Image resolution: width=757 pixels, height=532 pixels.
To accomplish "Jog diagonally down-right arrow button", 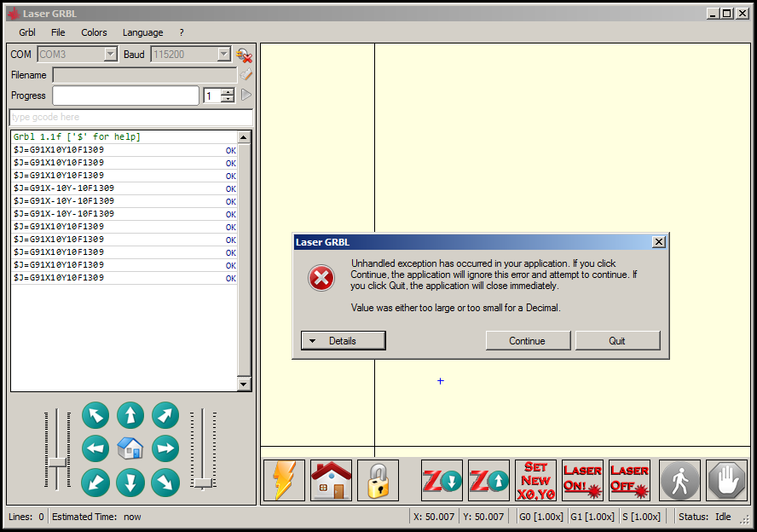I will coord(165,483).
